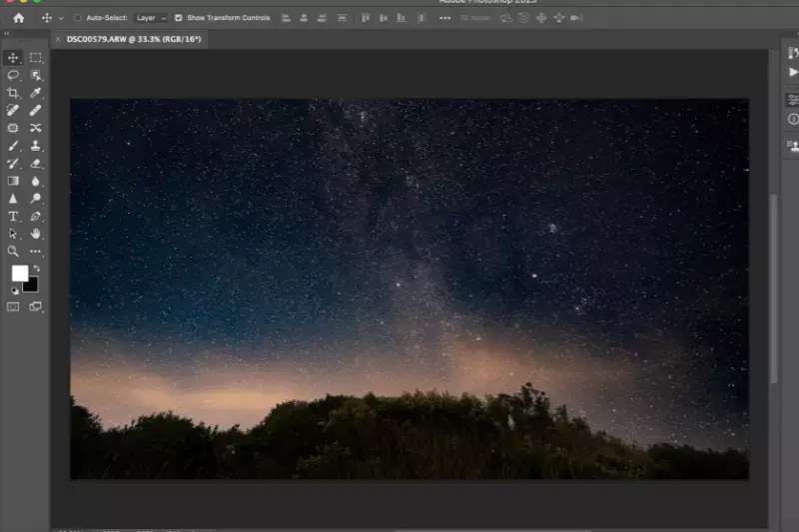This screenshot has width=799, height=532.
Task: Select the Rectangular Marquee tool
Action: click(x=36, y=58)
